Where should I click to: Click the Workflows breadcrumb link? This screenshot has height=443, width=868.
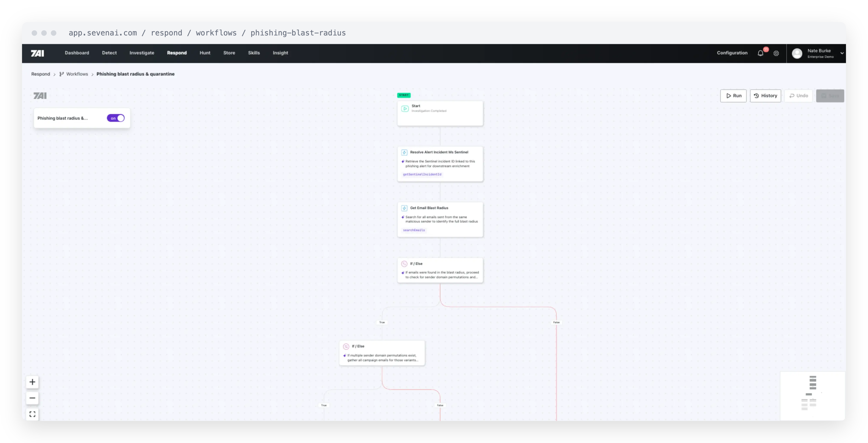click(77, 74)
